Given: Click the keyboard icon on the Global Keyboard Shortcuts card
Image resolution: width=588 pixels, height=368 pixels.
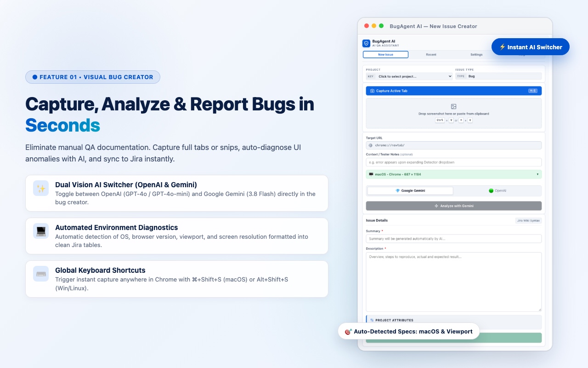Looking at the screenshot, I should 41,274.
